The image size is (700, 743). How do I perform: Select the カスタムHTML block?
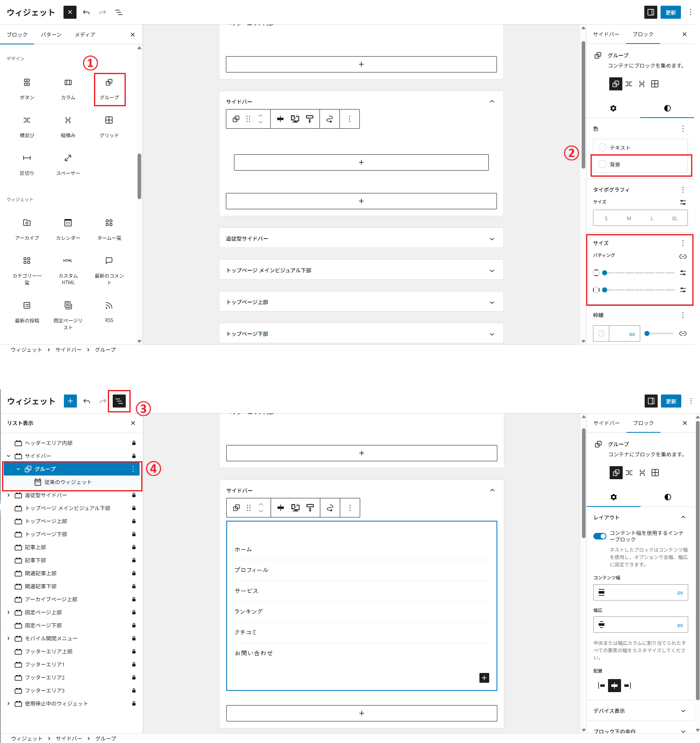(68, 270)
